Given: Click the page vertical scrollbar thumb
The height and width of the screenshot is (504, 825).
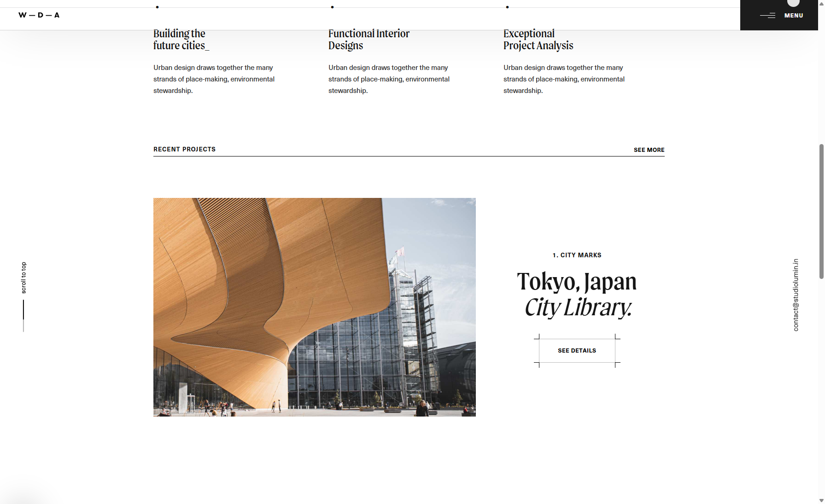Looking at the screenshot, I should [821, 211].
